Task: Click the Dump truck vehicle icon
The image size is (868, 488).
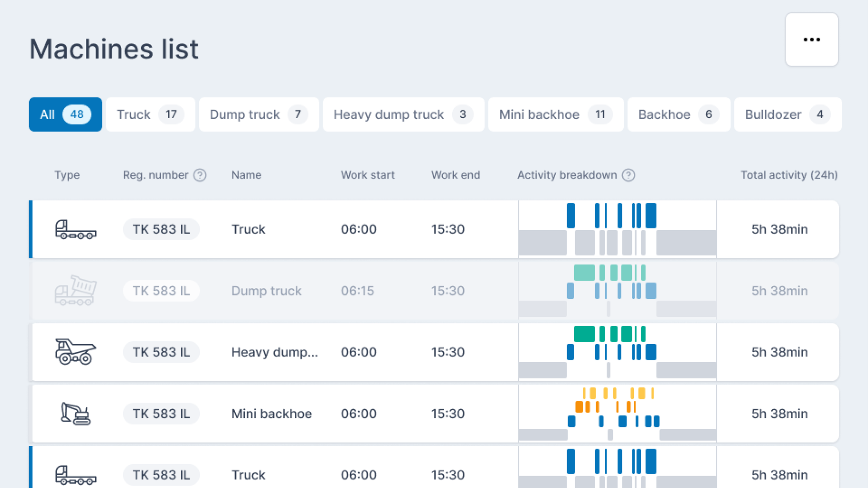Action: [x=75, y=290]
